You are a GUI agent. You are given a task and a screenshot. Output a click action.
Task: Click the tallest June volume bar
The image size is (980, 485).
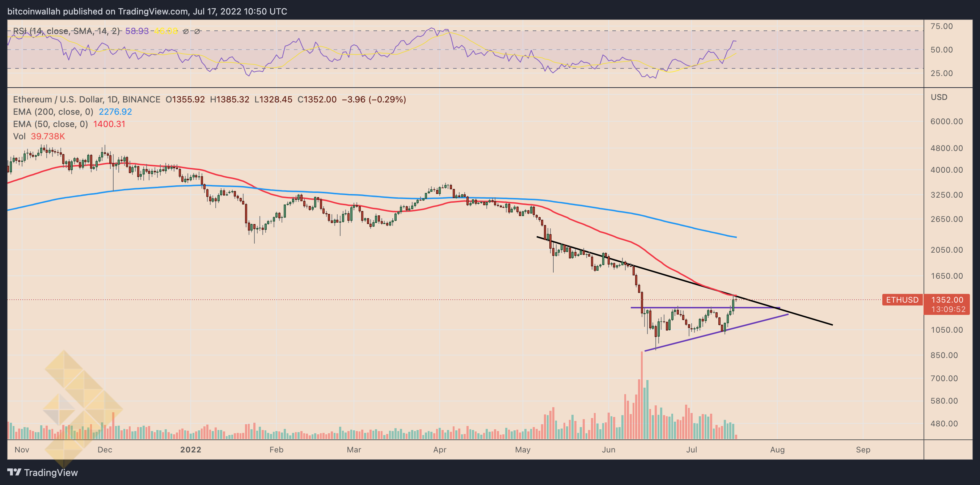click(x=642, y=396)
